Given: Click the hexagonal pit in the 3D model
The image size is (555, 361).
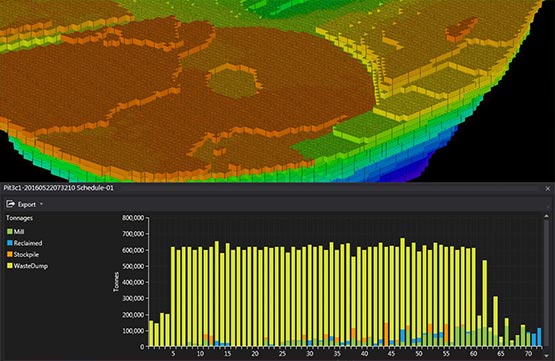Looking at the screenshot, I should [232, 81].
